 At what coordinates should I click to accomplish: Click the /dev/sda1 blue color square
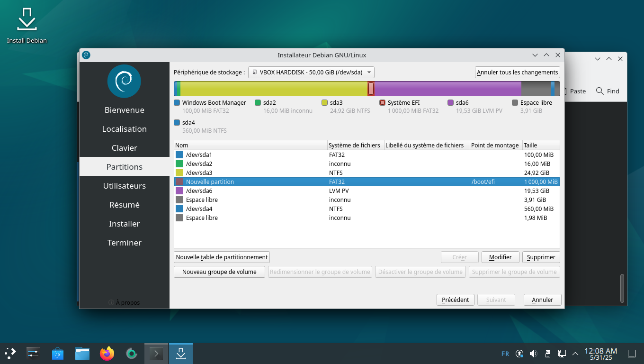click(179, 155)
